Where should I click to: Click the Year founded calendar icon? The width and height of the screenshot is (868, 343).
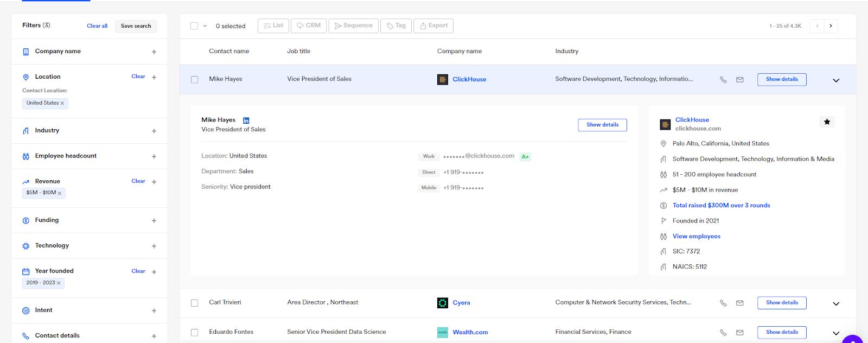pos(25,271)
